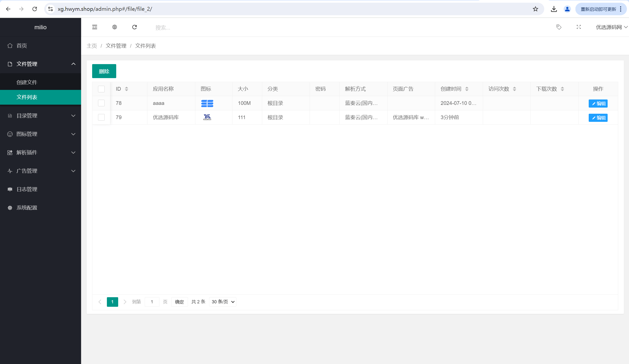Collapse the 文件管理 menu chevron

pyautogui.click(x=73, y=64)
